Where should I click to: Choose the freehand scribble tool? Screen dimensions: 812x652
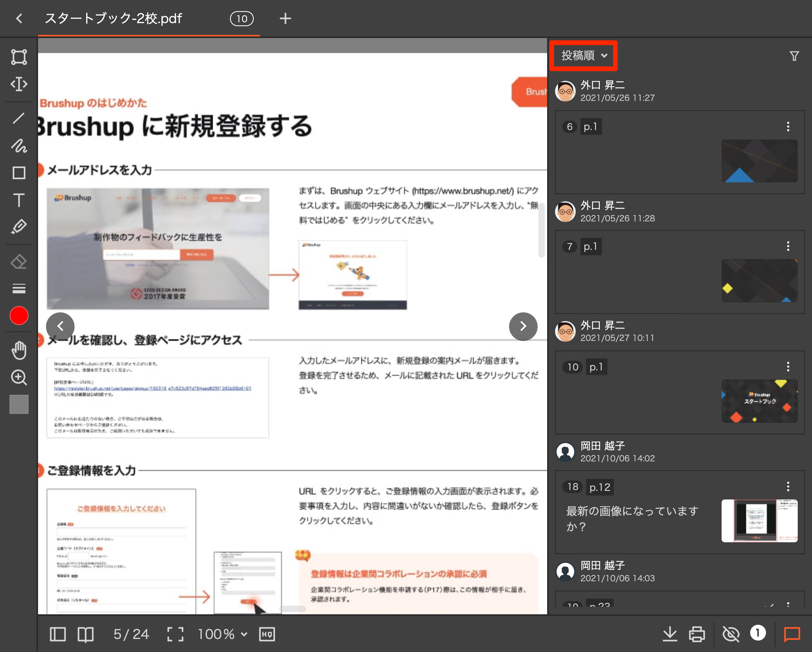(19, 146)
